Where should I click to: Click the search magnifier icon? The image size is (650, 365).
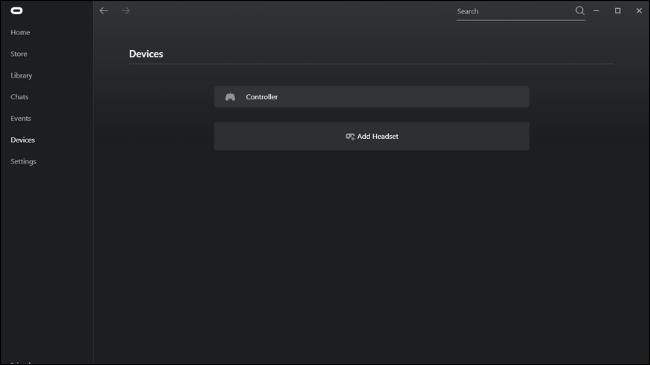[x=580, y=11]
